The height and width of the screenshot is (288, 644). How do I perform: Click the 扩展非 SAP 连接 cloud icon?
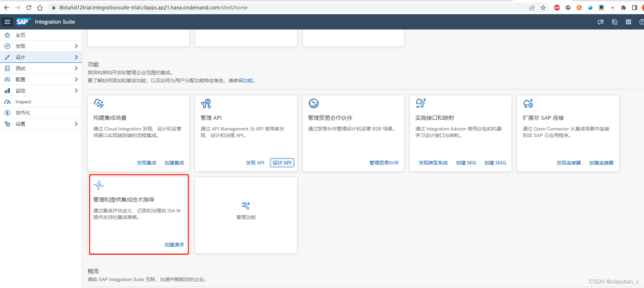tap(528, 103)
